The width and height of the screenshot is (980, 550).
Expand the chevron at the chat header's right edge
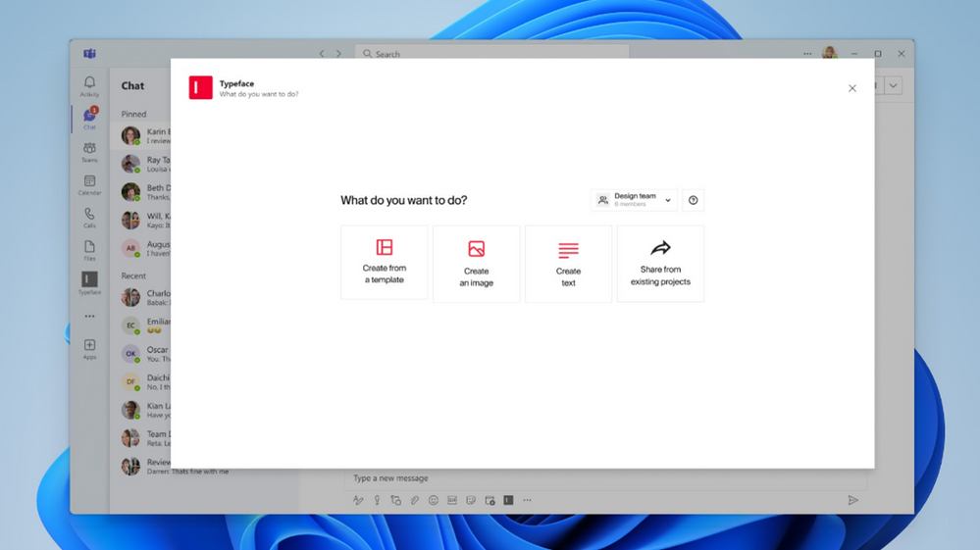tap(894, 85)
